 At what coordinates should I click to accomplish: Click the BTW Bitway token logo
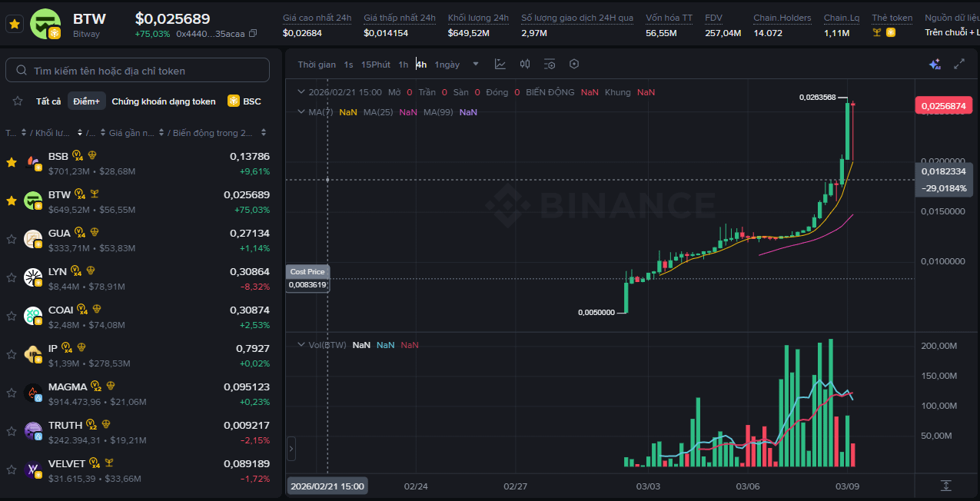tap(45, 24)
